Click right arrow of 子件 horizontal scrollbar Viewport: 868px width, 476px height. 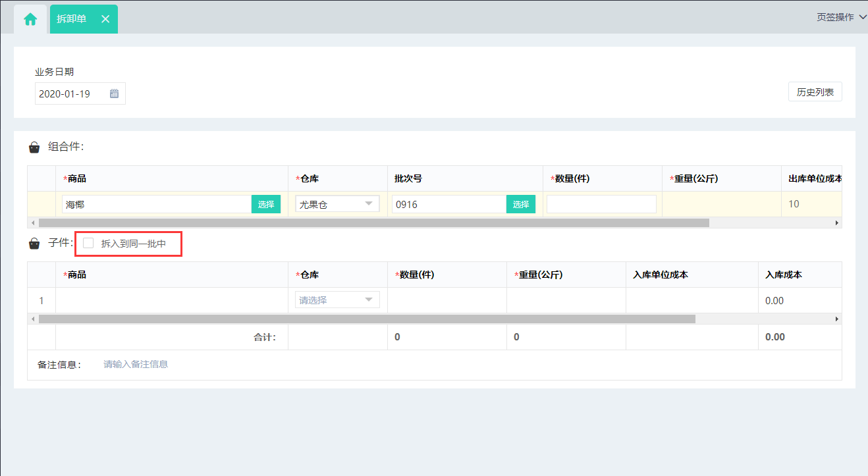pyautogui.click(x=837, y=319)
